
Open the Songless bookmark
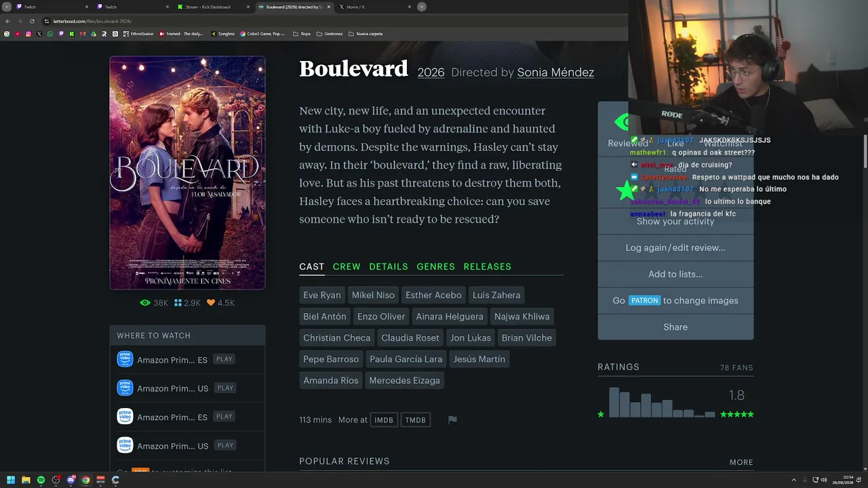coord(222,34)
